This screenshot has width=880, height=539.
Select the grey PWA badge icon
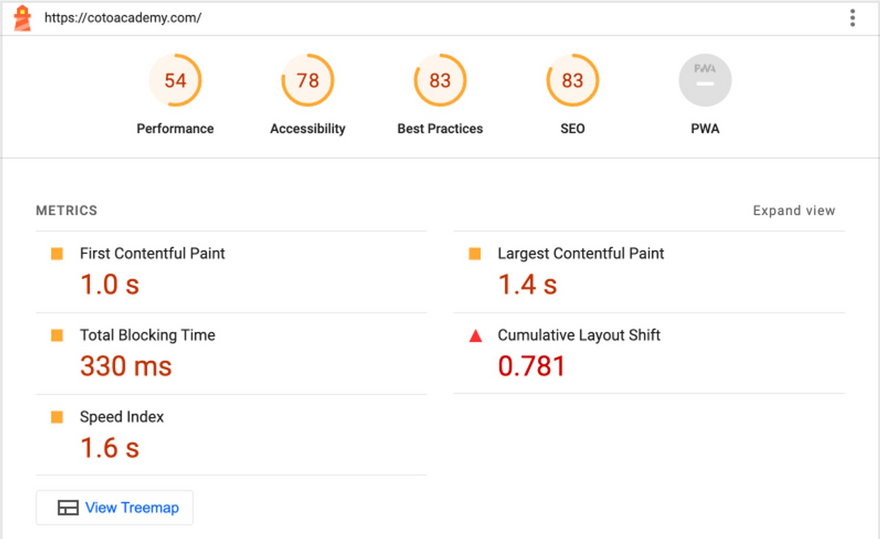point(705,80)
